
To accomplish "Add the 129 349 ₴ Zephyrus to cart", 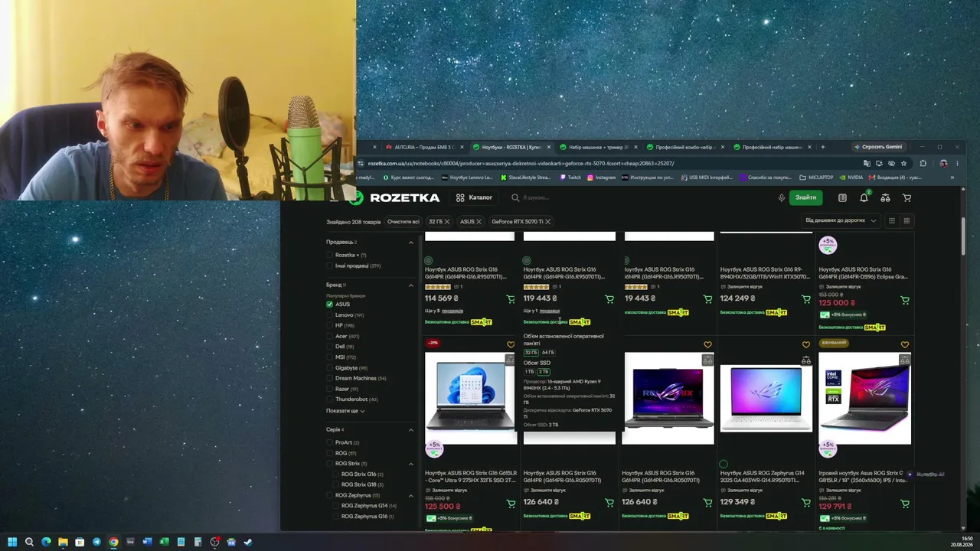I will coord(805,503).
